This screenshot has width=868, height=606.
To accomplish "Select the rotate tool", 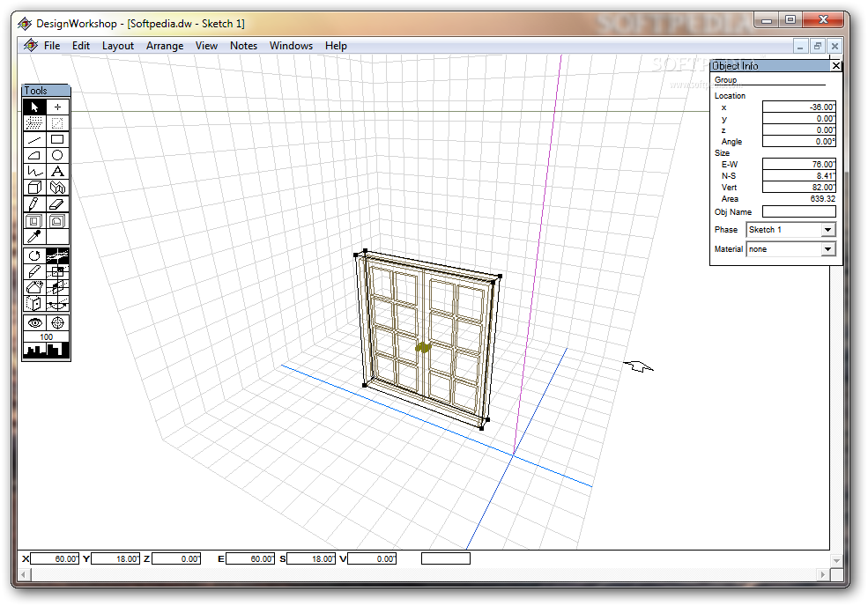I will [34, 255].
